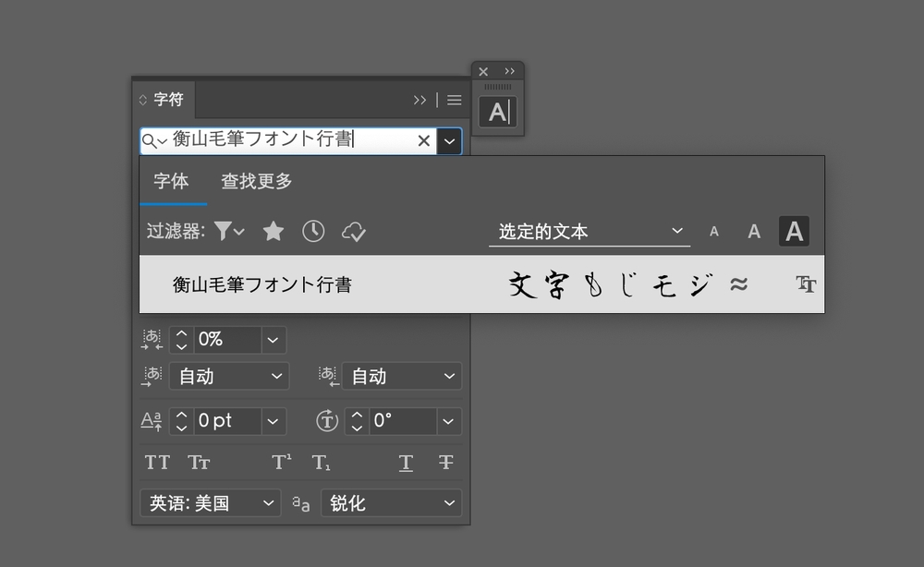Image resolution: width=924 pixels, height=567 pixels.
Task: Show activated Adobe Fonts cloud filter
Action: tap(353, 231)
